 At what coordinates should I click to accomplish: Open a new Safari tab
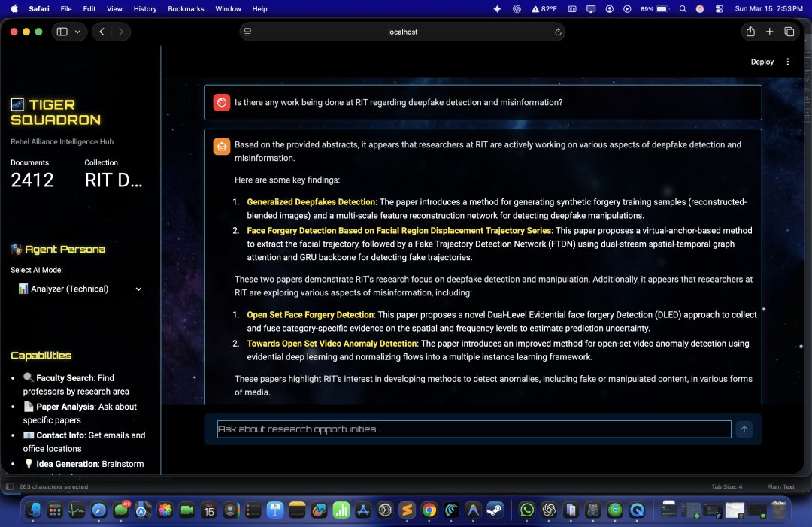(x=770, y=32)
